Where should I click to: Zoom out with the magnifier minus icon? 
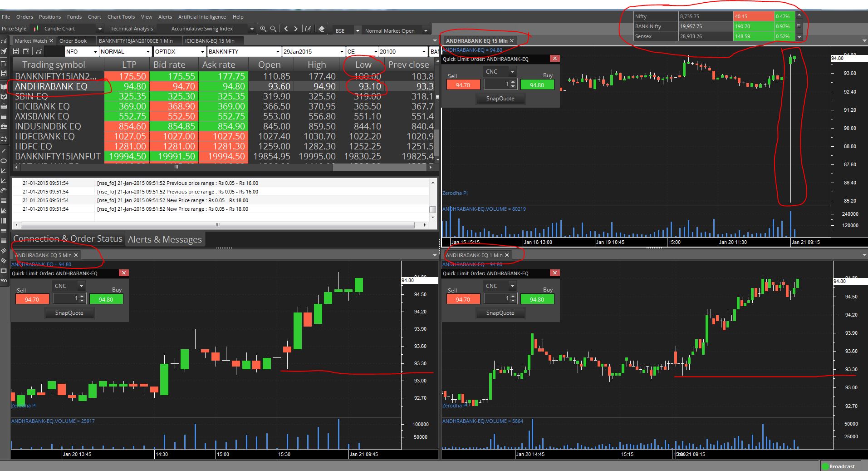click(x=273, y=29)
